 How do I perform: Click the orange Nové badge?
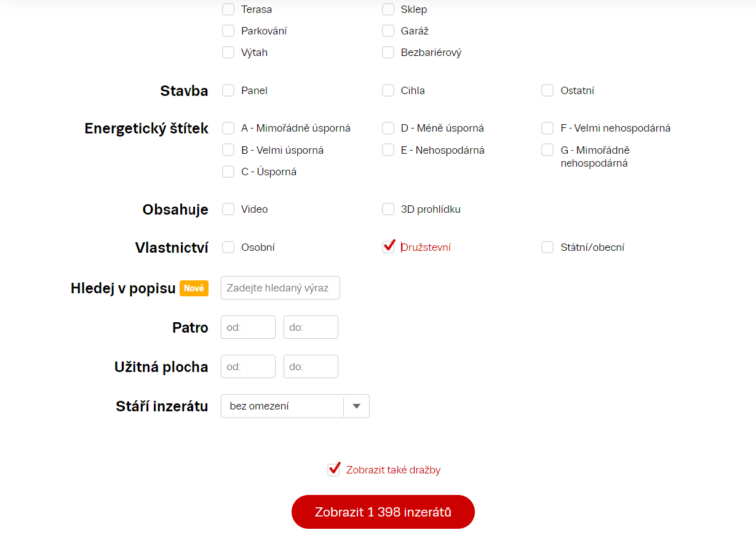[194, 288]
